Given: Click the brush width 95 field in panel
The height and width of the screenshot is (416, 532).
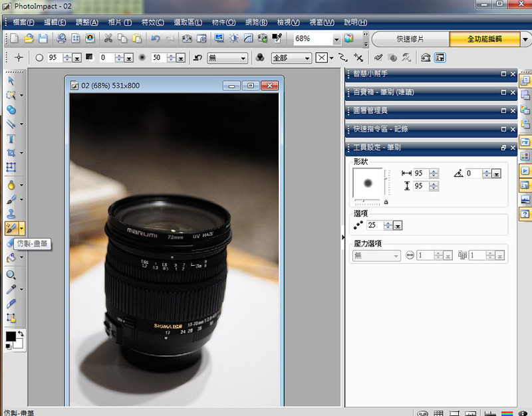Looking at the screenshot, I should pyautogui.click(x=421, y=173).
